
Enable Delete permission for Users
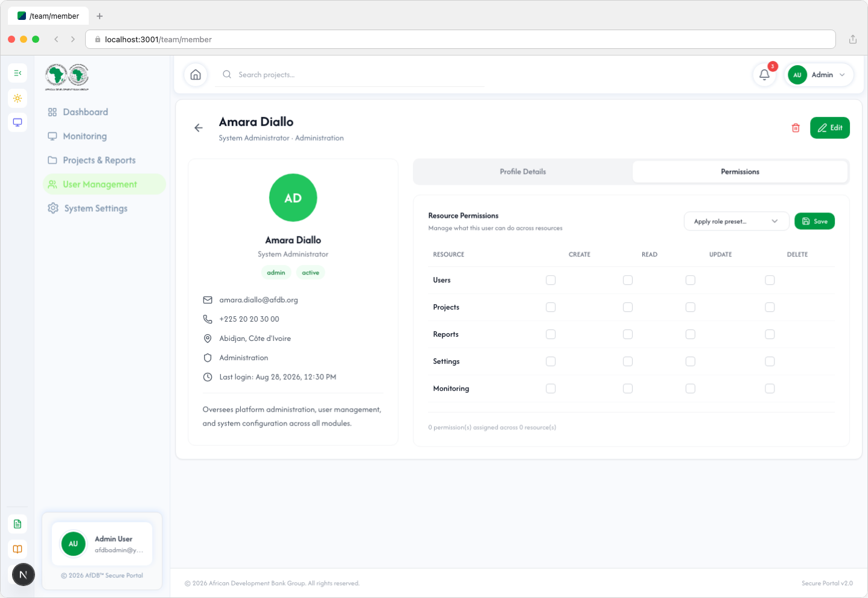[770, 280]
